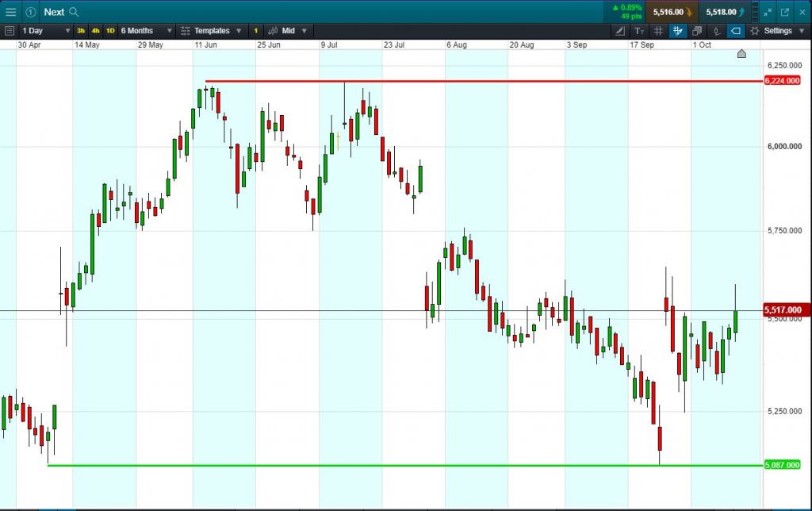Select the text annotation tool
The height and width of the screenshot is (511, 812).
click(x=639, y=31)
